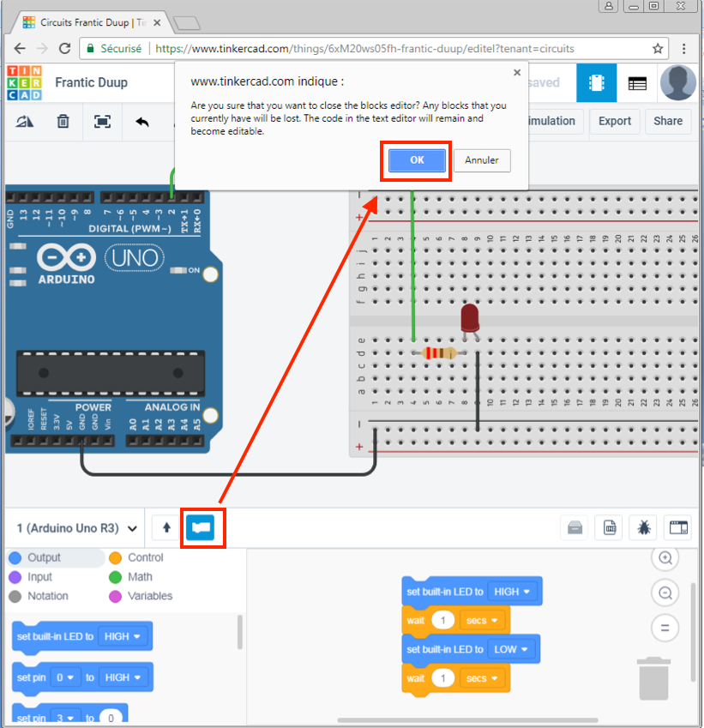This screenshot has width=704, height=728.
Task: Select the Input block category
Action: [31, 577]
